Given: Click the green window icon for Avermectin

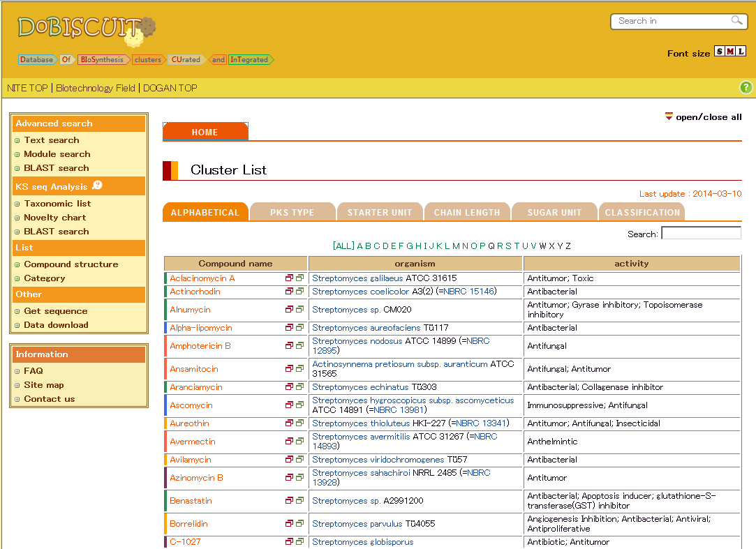Looking at the screenshot, I should tap(299, 441).
